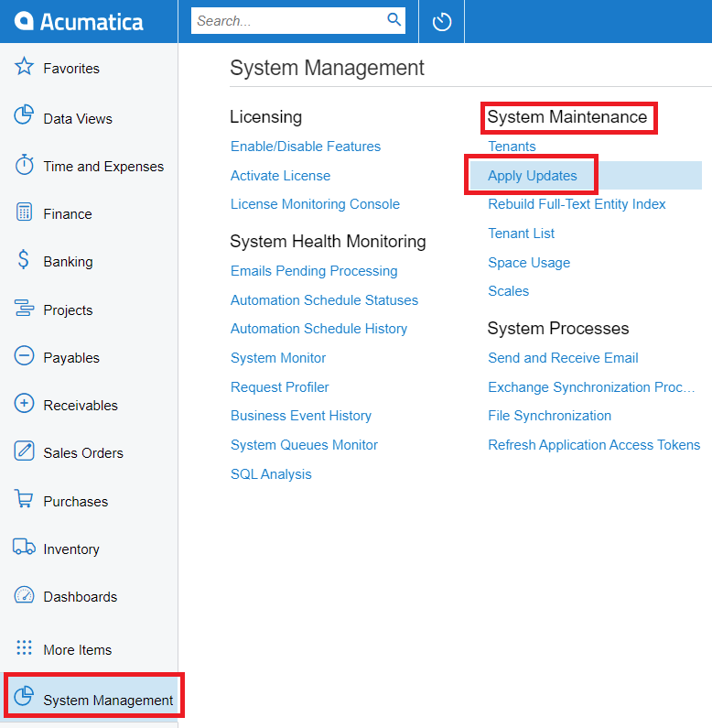Open Automation Schedule History
This screenshot has width=712, height=728.
(x=318, y=329)
